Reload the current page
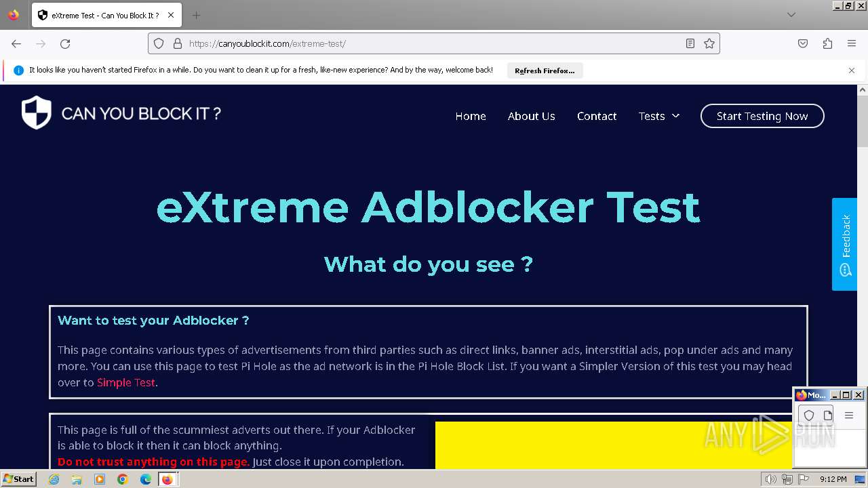This screenshot has height=488, width=868. click(65, 43)
